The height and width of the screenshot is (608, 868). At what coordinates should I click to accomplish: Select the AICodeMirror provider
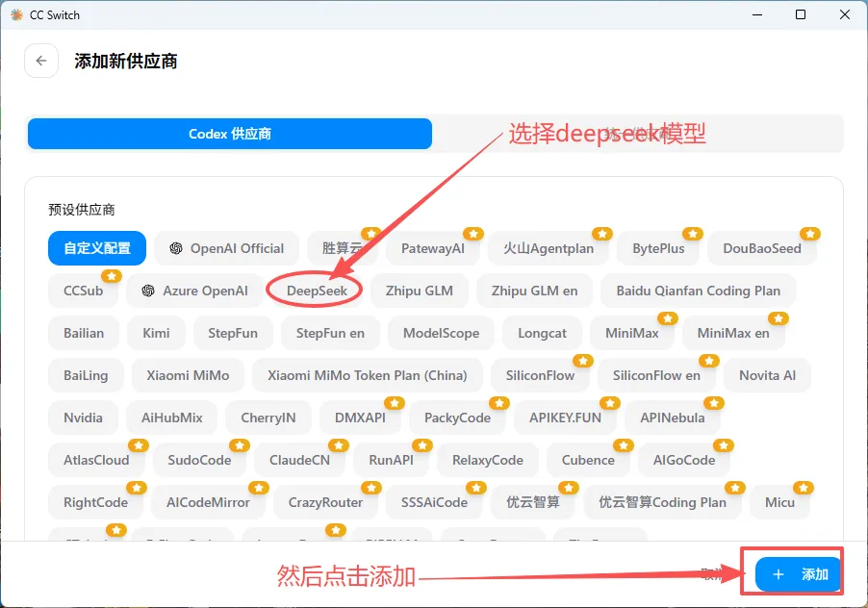pos(208,502)
